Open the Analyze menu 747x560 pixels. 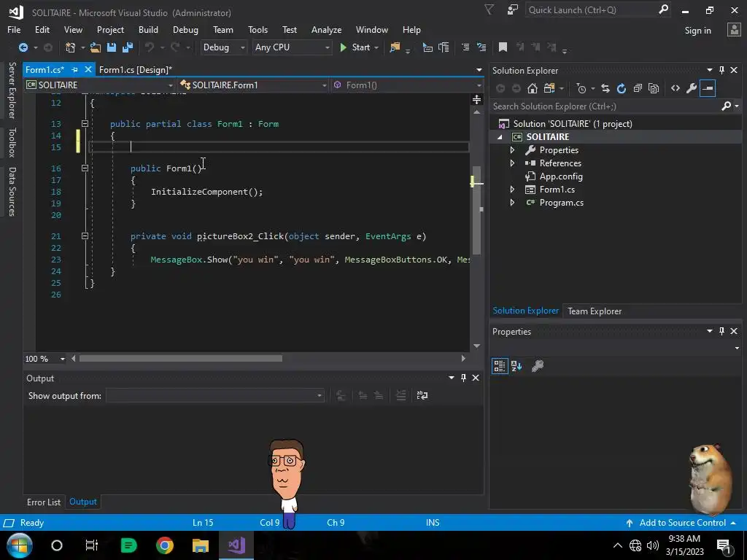pyautogui.click(x=326, y=29)
